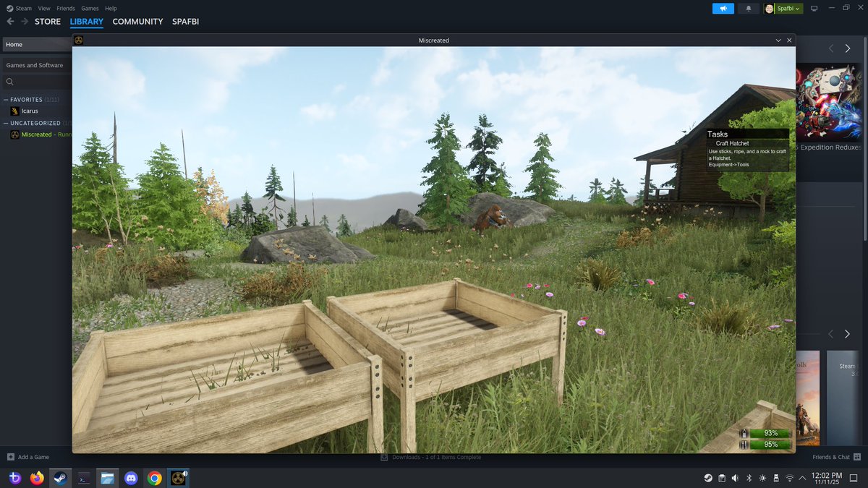Screen dimensions: 868x488
Task: Open the Friends menu
Action: pos(66,8)
